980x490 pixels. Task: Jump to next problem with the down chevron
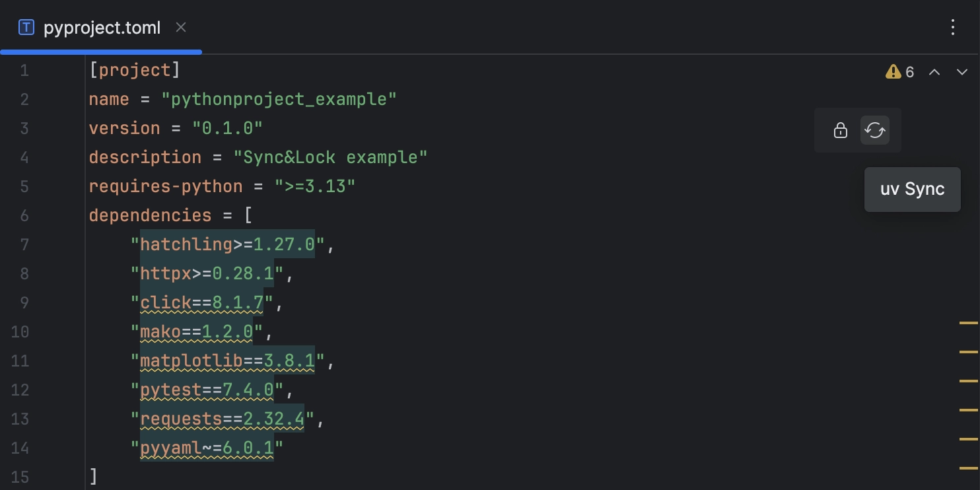pyautogui.click(x=962, y=71)
